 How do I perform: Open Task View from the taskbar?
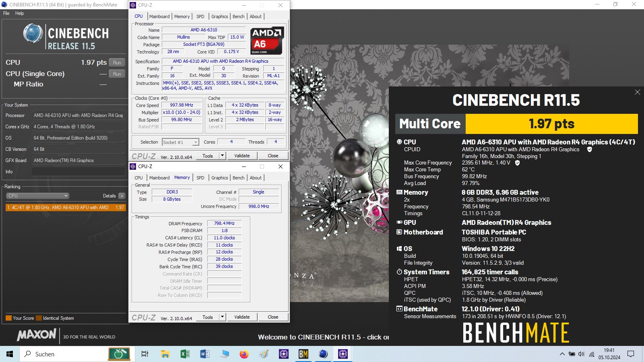pos(145,354)
